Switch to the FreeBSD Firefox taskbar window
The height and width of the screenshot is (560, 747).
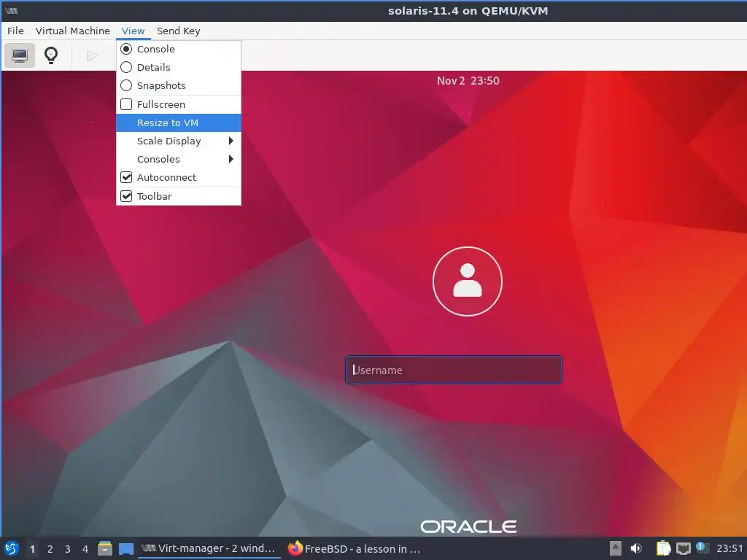click(355, 548)
